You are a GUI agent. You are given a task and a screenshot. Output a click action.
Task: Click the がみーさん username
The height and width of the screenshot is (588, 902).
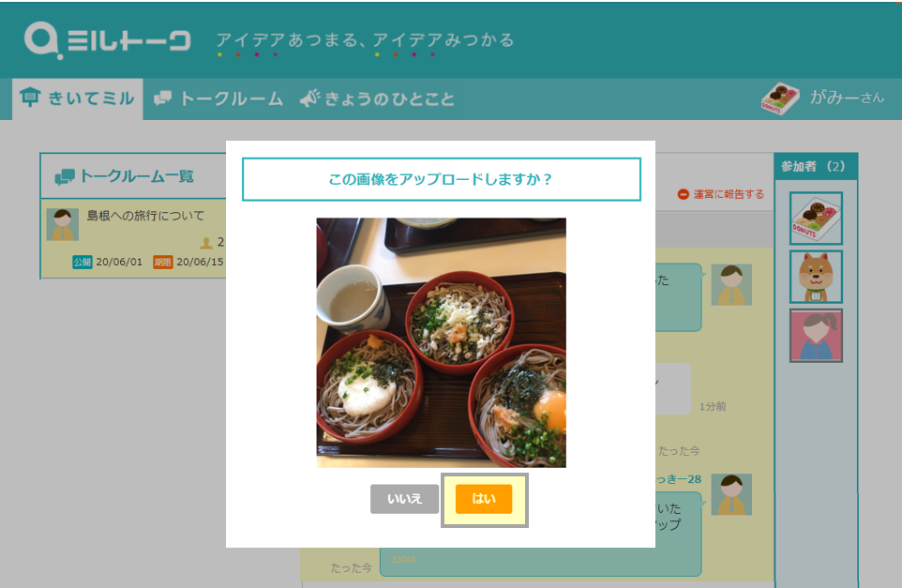pyautogui.click(x=846, y=98)
